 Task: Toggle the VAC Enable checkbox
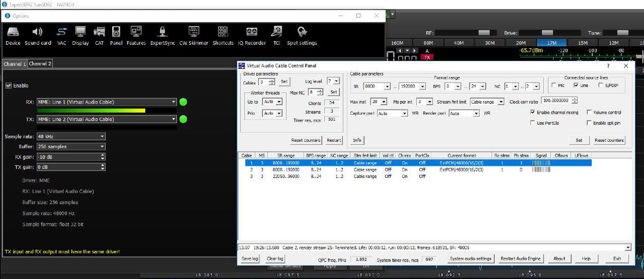point(8,85)
